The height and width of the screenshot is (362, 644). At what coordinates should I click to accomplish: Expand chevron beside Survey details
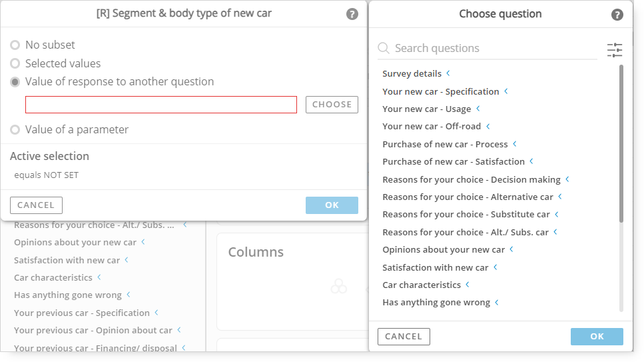[448, 73]
